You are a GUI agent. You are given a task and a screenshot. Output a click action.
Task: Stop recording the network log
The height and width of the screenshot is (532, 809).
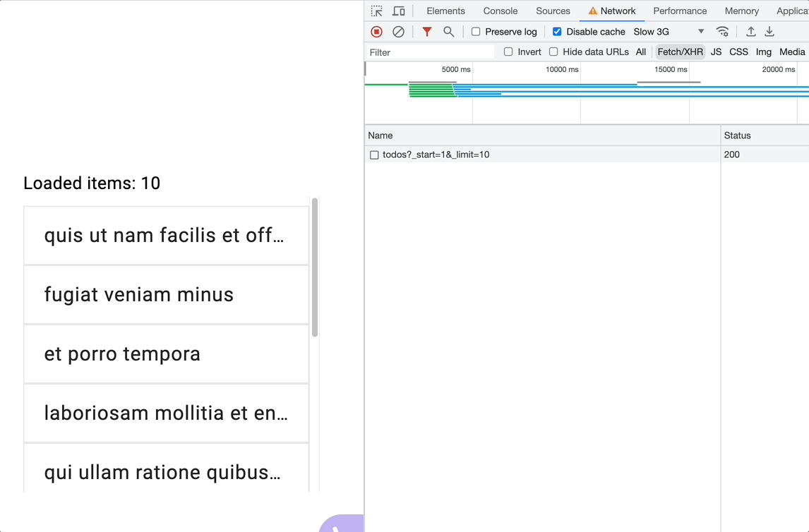point(376,32)
